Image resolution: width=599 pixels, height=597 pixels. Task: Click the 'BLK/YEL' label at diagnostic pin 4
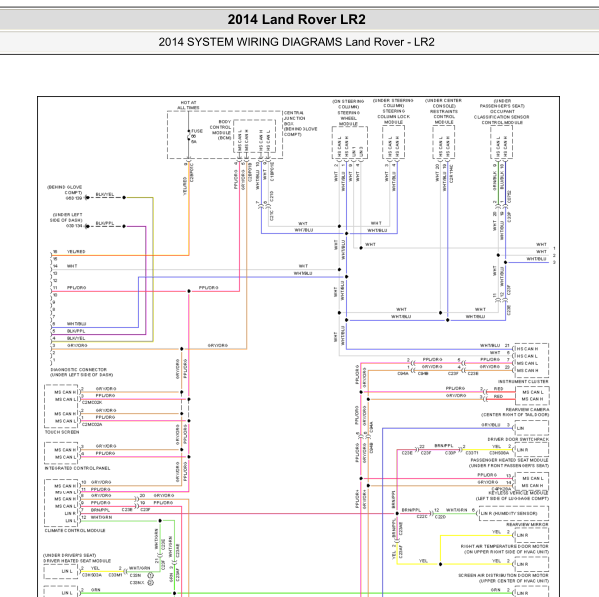coord(76,338)
